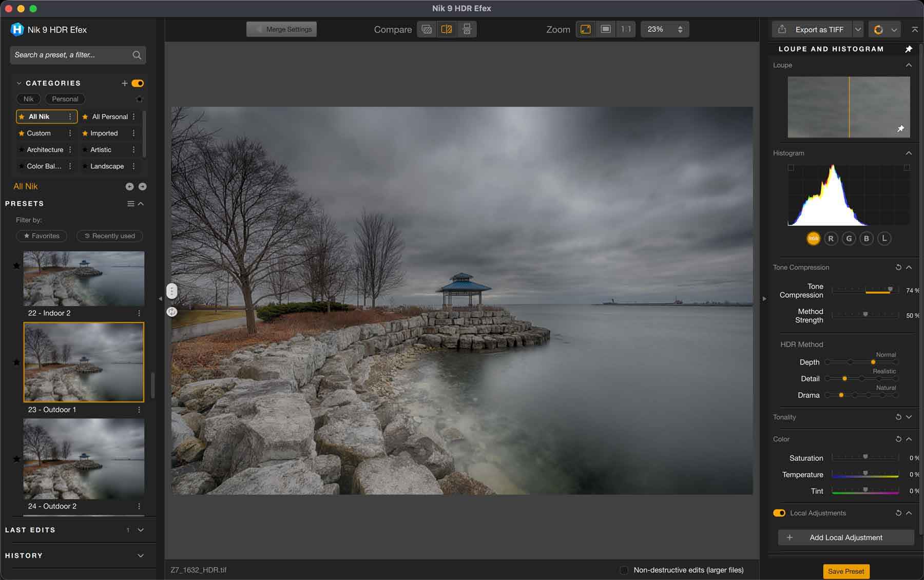Open the Export as TIFF dropdown arrow
This screenshot has height=580, width=924.
click(x=858, y=30)
